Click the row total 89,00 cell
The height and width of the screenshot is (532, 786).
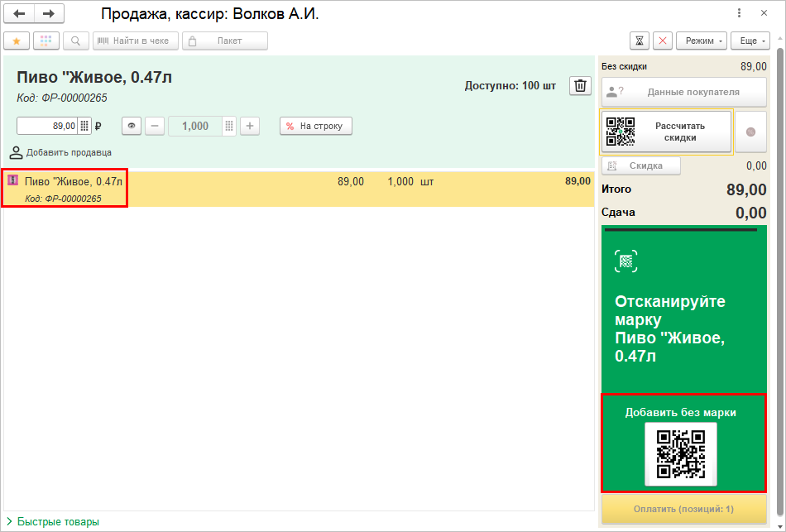[x=578, y=181]
